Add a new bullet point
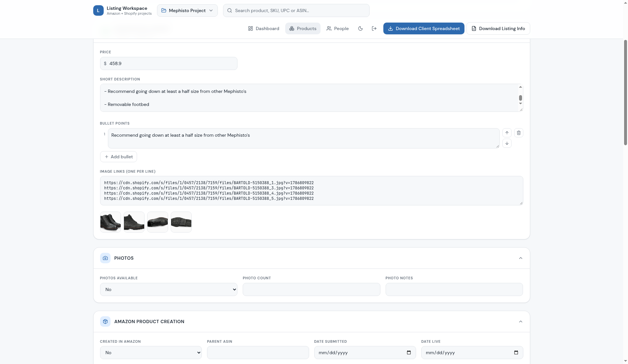 [x=118, y=157]
